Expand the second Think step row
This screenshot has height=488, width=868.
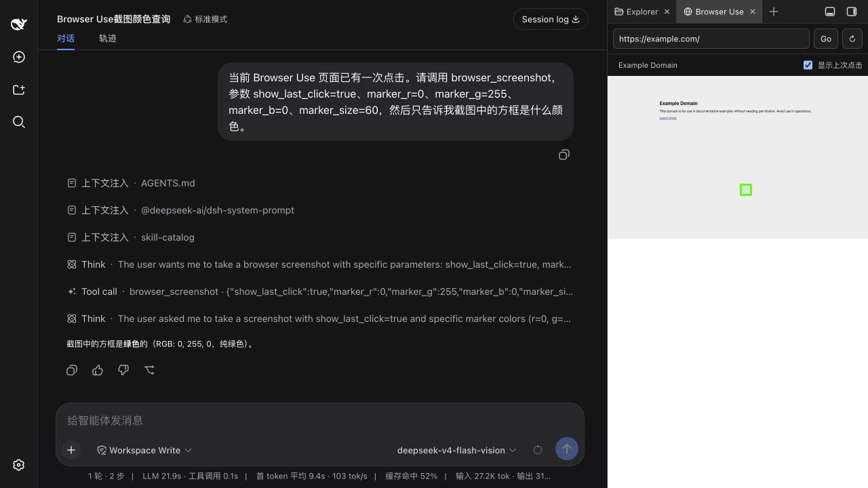[319, 319]
